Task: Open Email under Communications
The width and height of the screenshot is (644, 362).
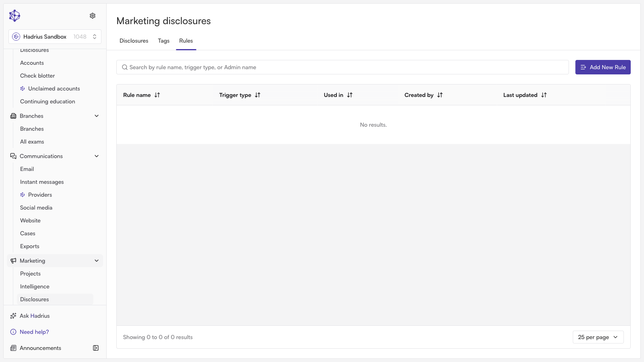Action: (x=27, y=169)
